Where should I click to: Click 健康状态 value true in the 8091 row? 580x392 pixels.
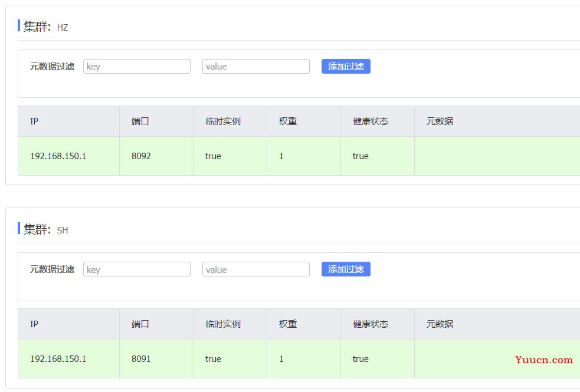coord(361,359)
